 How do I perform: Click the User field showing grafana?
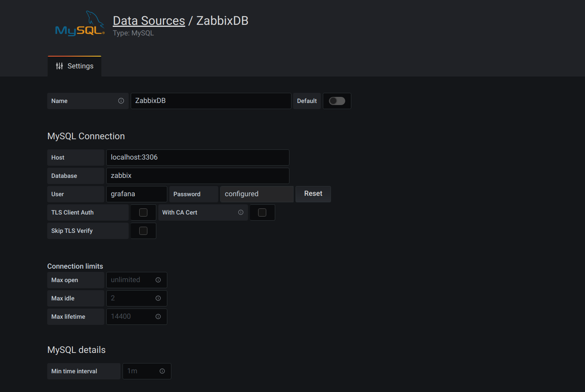[x=136, y=194]
